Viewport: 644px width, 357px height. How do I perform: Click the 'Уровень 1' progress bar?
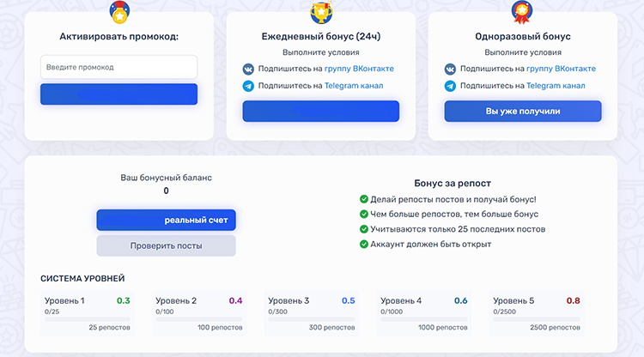point(85,319)
